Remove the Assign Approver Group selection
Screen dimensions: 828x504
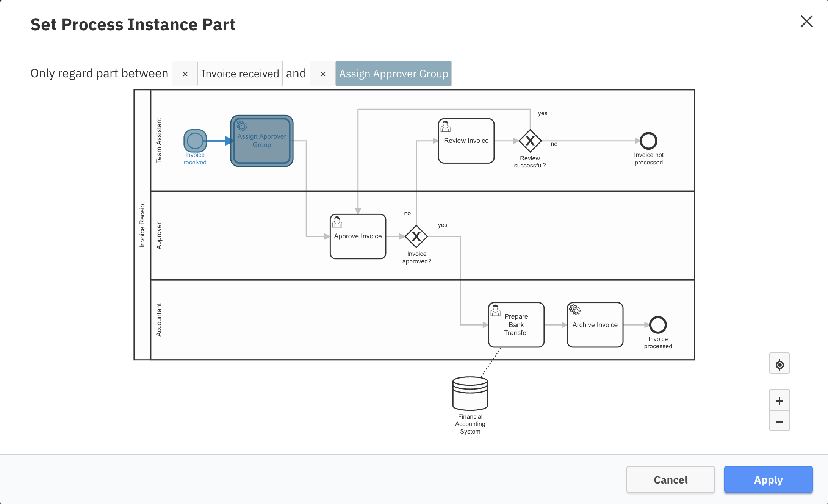pos(323,74)
